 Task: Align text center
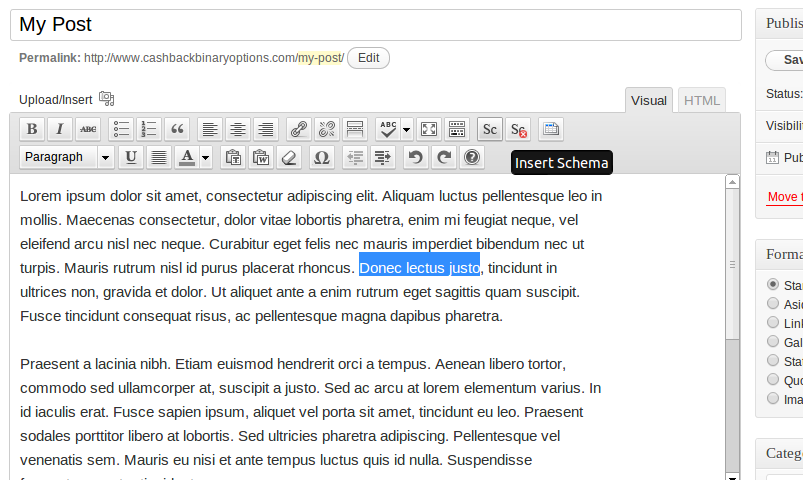pyautogui.click(x=238, y=129)
